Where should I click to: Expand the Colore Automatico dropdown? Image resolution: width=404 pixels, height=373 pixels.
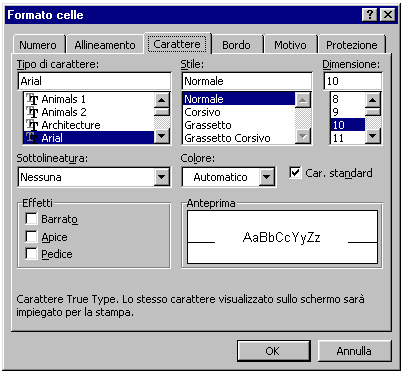tap(266, 177)
